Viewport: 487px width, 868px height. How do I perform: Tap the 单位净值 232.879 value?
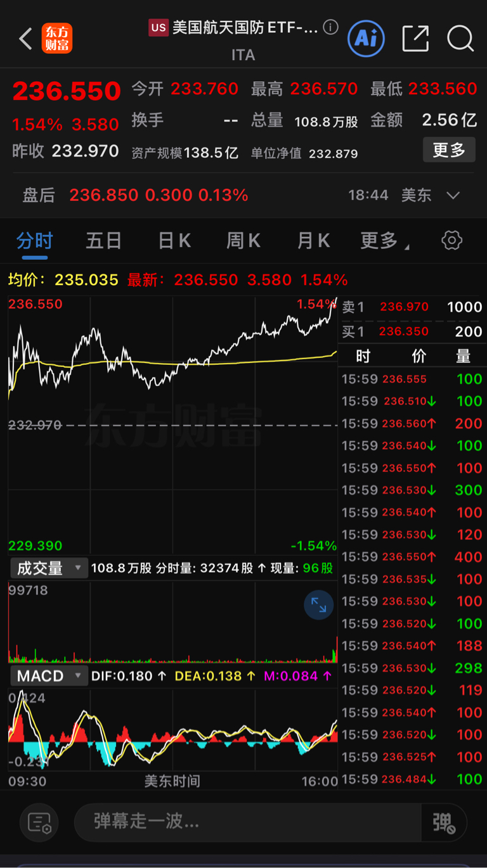(333, 154)
